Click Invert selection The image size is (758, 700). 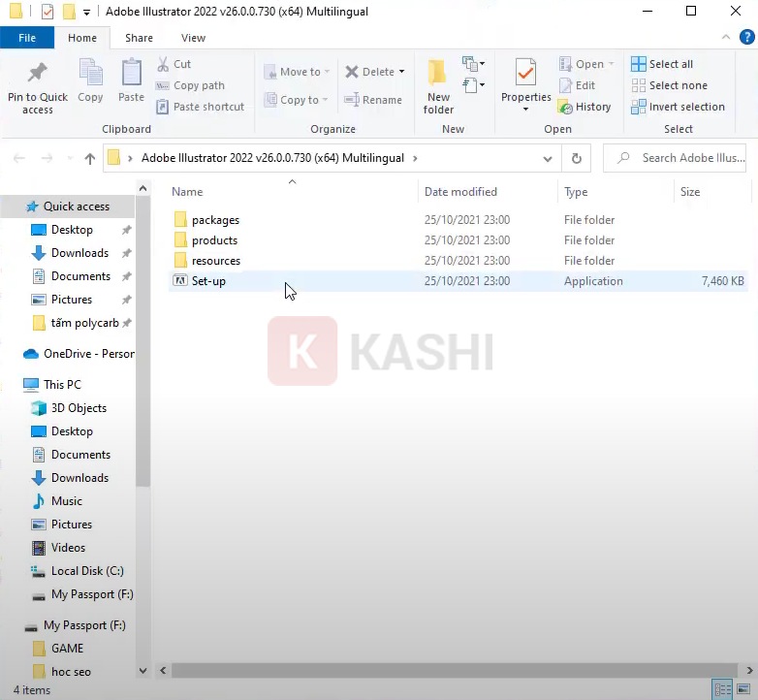(678, 107)
